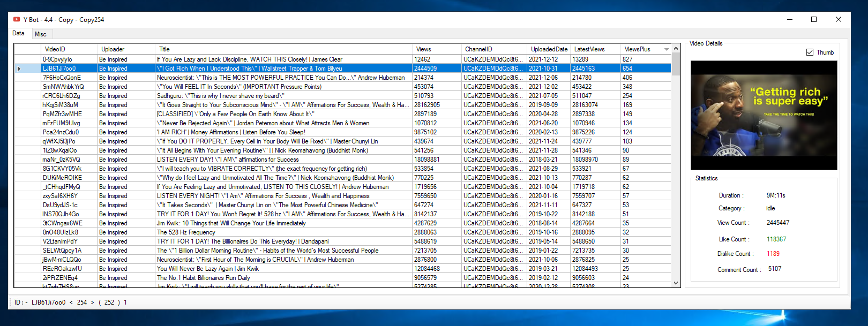Maximize the Y Bot window

coord(814,19)
